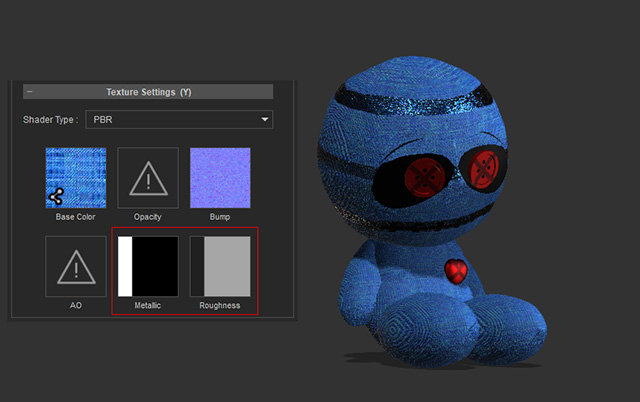This screenshot has width=640, height=402.
Task: Click the doll's red heart button
Action: (456, 271)
